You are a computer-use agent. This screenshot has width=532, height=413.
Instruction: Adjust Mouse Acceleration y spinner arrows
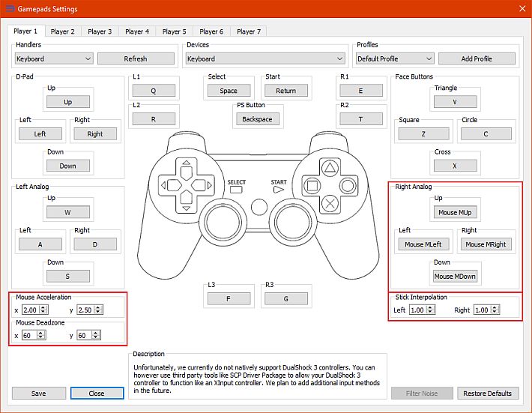(98, 310)
